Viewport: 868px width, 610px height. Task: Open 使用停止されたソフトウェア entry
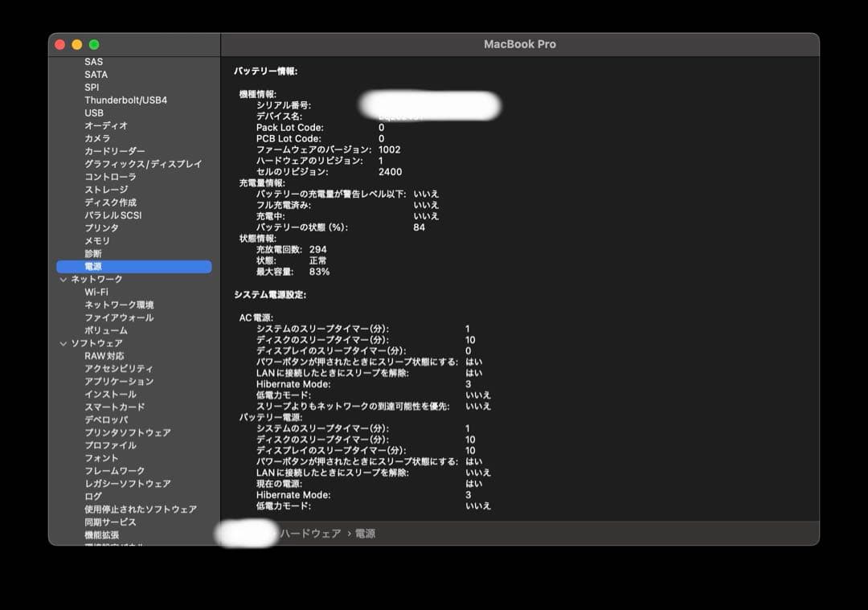pos(141,510)
